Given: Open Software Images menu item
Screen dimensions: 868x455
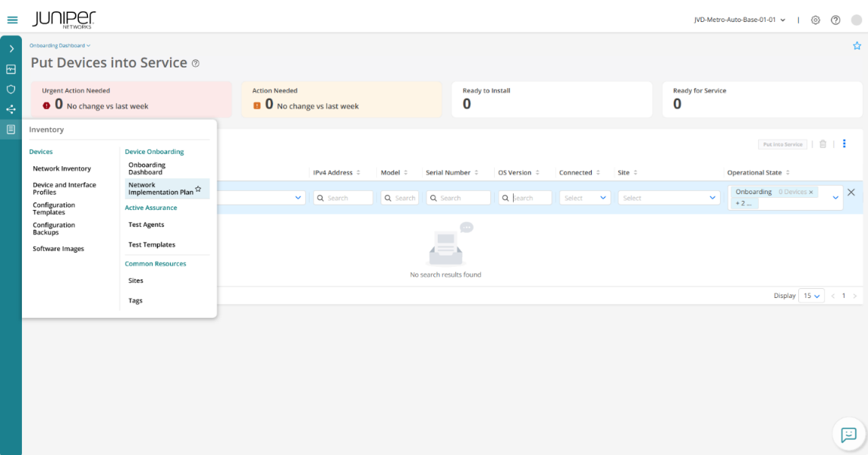Looking at the screenshot, I should click(x=58, y=249).
